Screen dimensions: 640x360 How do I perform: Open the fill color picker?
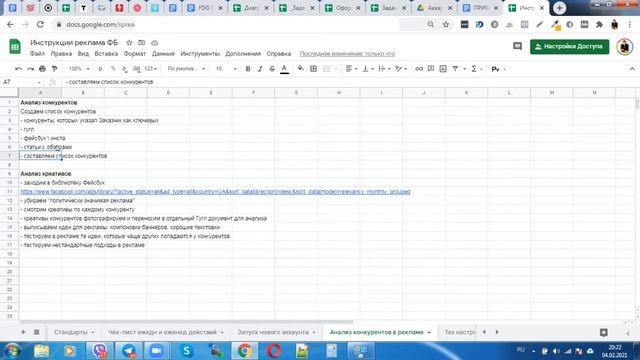(x=300, y=69)
